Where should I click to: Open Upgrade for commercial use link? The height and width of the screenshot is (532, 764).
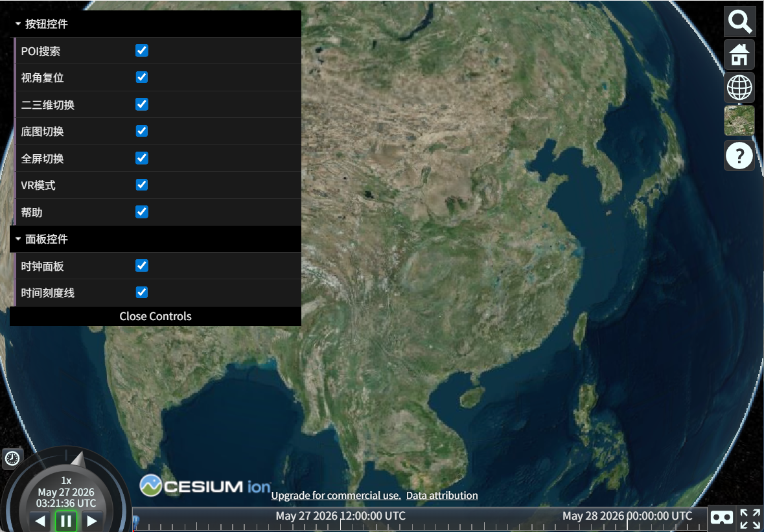pyautogui.click(x=336, y=496)
